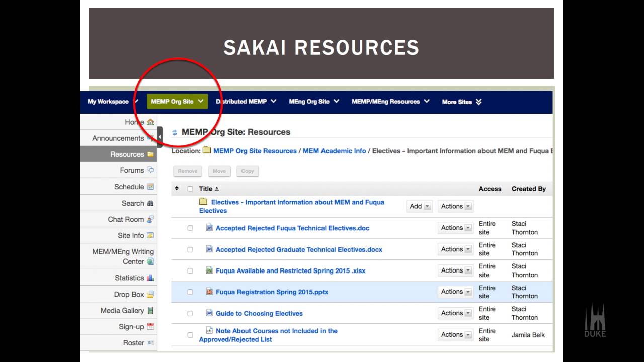Click the Home house icon in sidebar
Screen dimensions: 644x362
(x=150, y=122)
